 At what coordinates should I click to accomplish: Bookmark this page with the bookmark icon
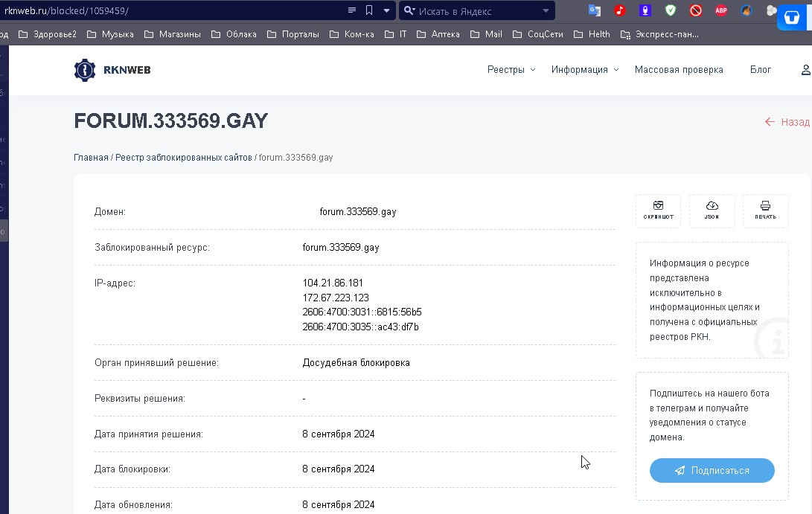click(x=369, y=10)
